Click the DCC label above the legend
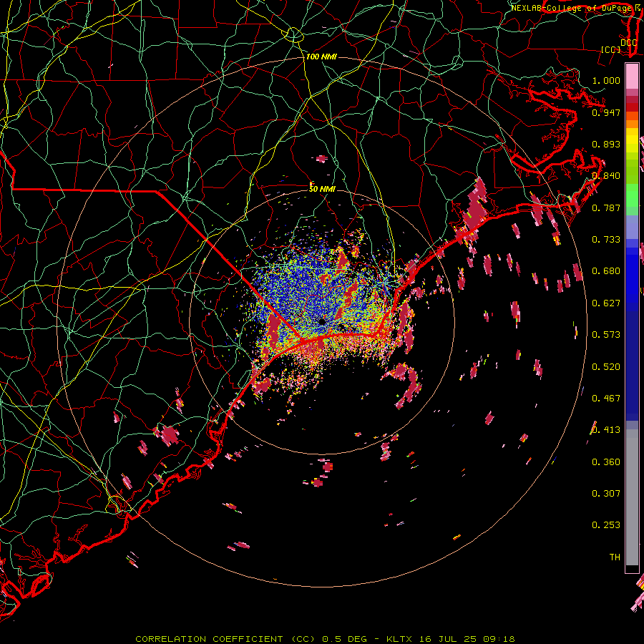Viewport: 644px width, 644px height. click(x=629, y=42)
